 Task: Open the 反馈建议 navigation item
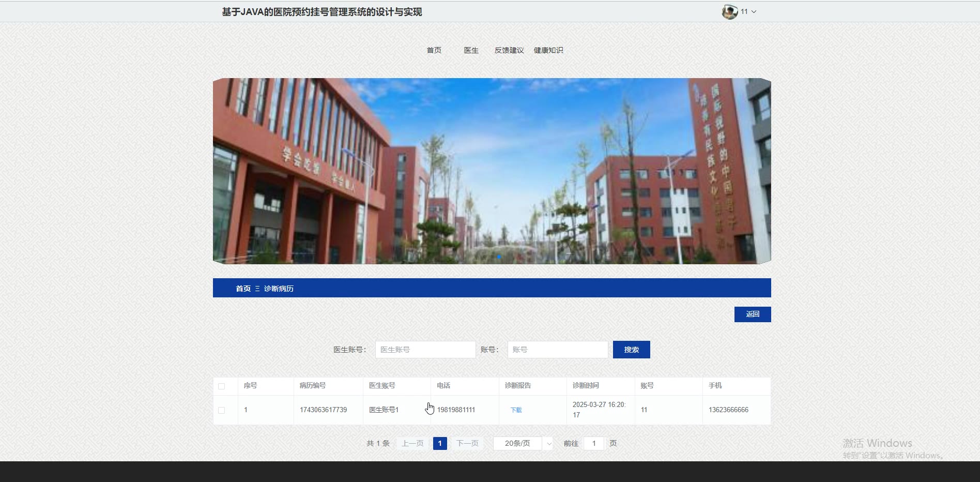coord(509,50)
